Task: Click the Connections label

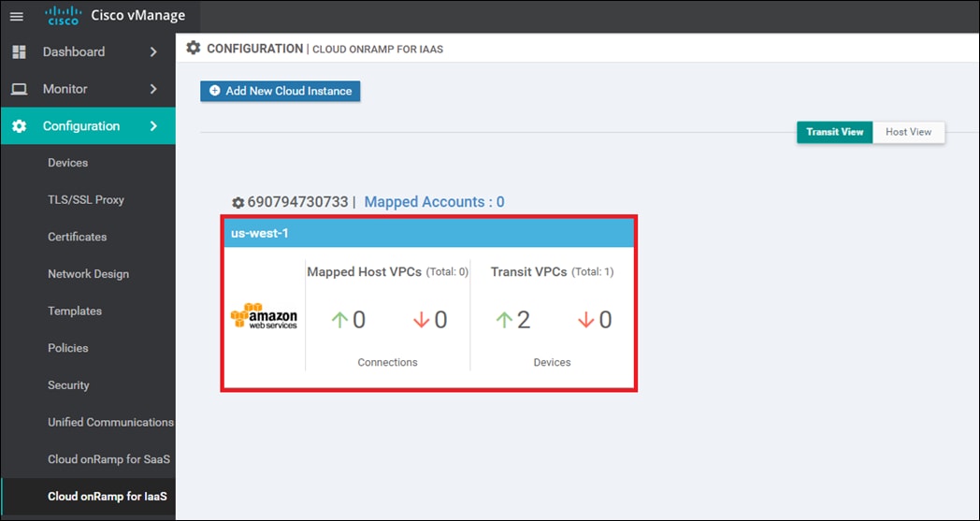Action: [x=387, y=362]
